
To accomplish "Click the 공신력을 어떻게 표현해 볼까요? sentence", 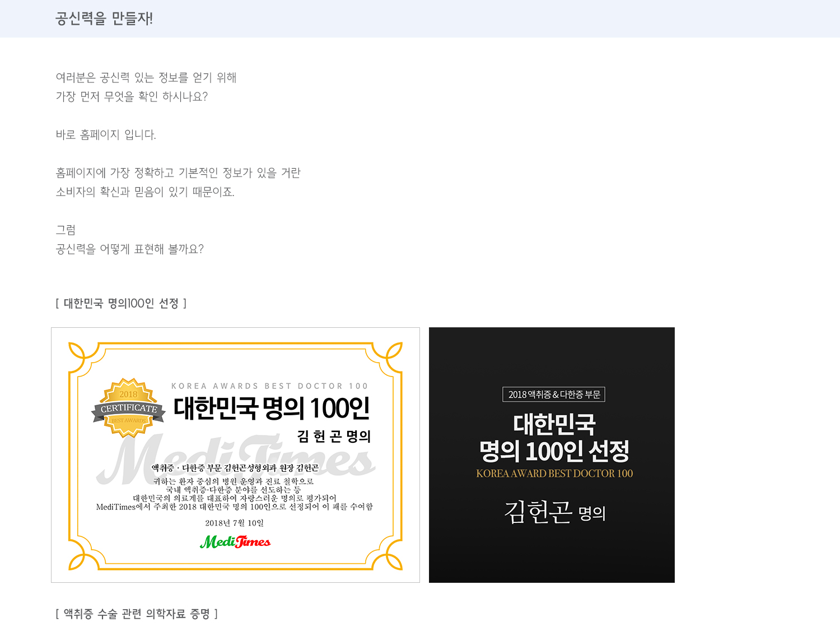I will pos(129,249).
